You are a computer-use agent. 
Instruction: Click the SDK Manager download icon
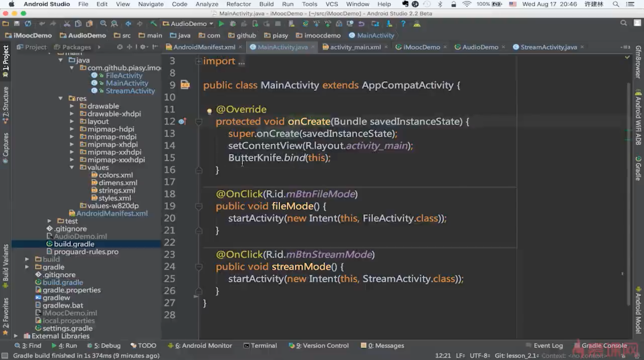tap(389, 24)
